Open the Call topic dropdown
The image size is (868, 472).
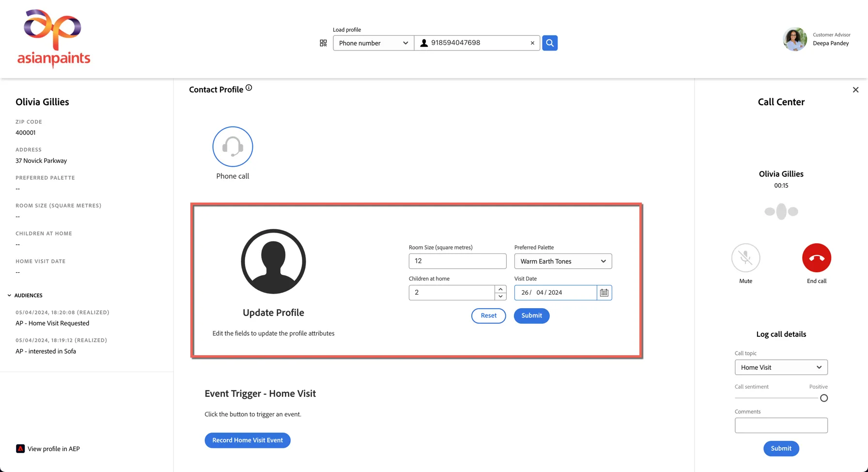pyautogui.click(x=781, y=367)
